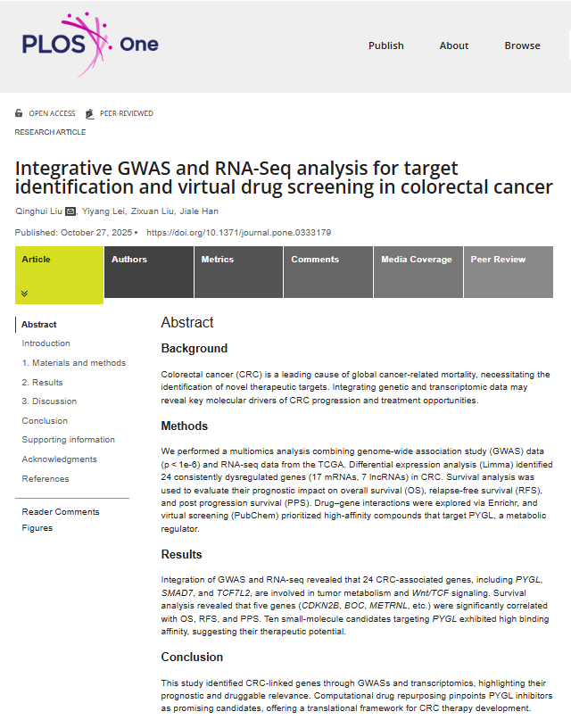Click the Background subheading
571x728 pixels.
pos(194,348)
